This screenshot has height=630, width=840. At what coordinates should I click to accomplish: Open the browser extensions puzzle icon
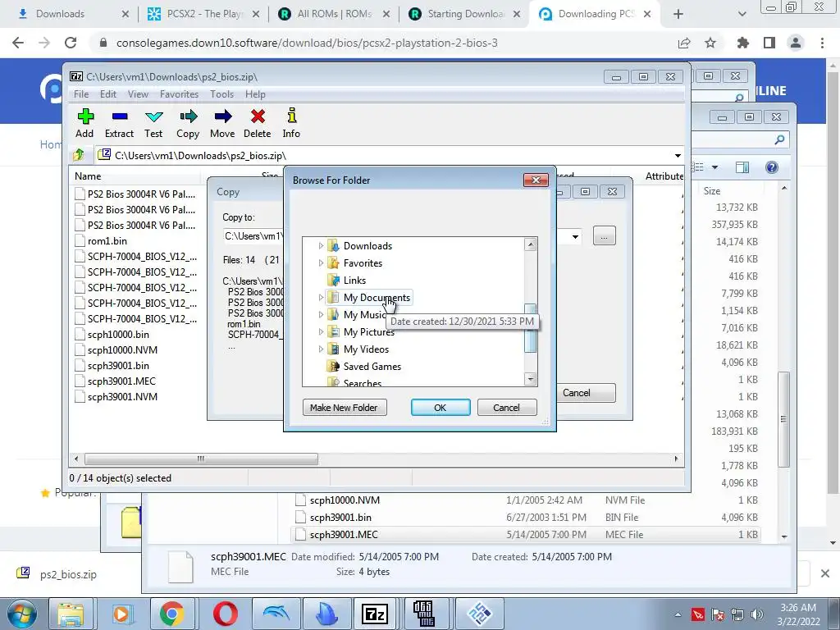pyautogui.click(x=742, y=43)
